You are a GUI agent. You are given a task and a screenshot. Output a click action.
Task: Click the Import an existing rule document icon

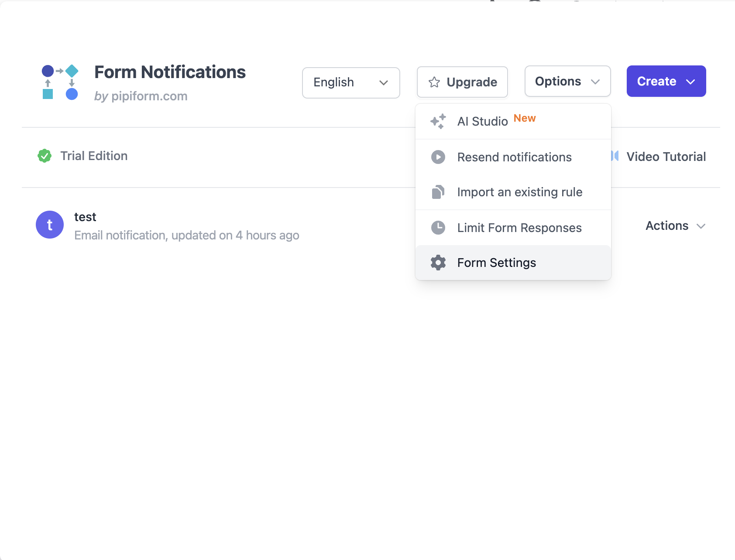438,192
